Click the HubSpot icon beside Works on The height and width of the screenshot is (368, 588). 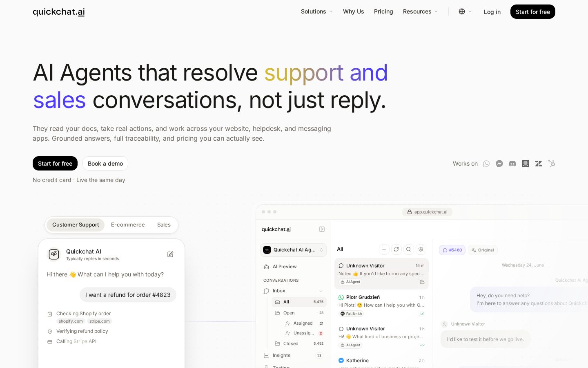tap(552, 164)
